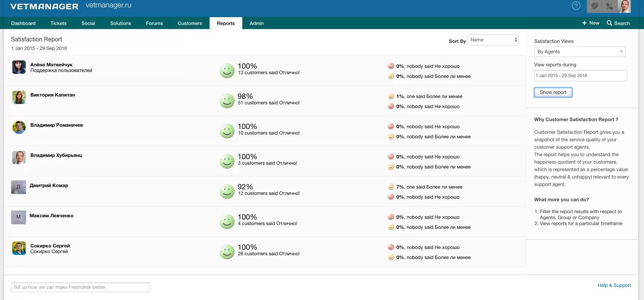Click the green smiley in Сокирко Сергей's row
This screenshot has height=300, width=644.
(x=227, y=252)
